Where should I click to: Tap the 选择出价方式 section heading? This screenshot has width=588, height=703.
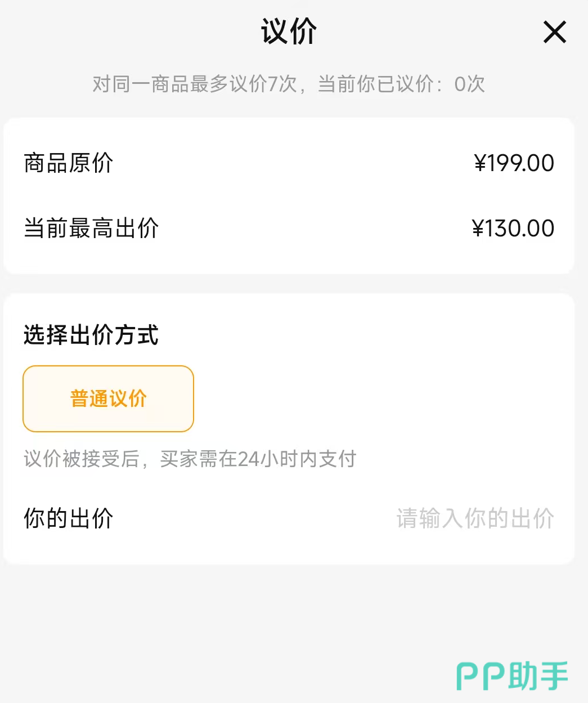click(91, 335)
